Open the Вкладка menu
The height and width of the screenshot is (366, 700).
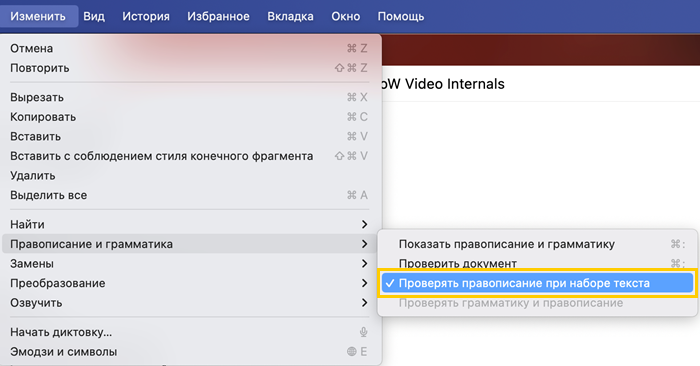pyautogui.click(x=290, y=17)
